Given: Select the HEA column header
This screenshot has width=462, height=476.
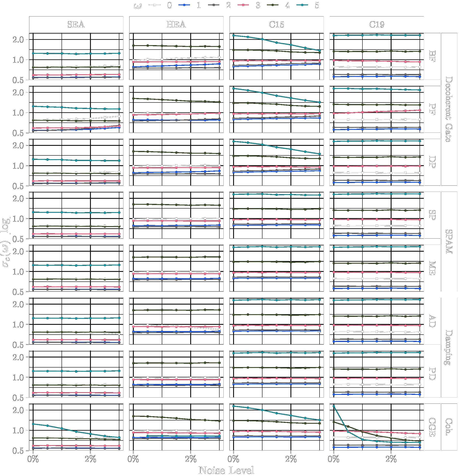Looking at the screenshot, I should [x=176, y=24].
